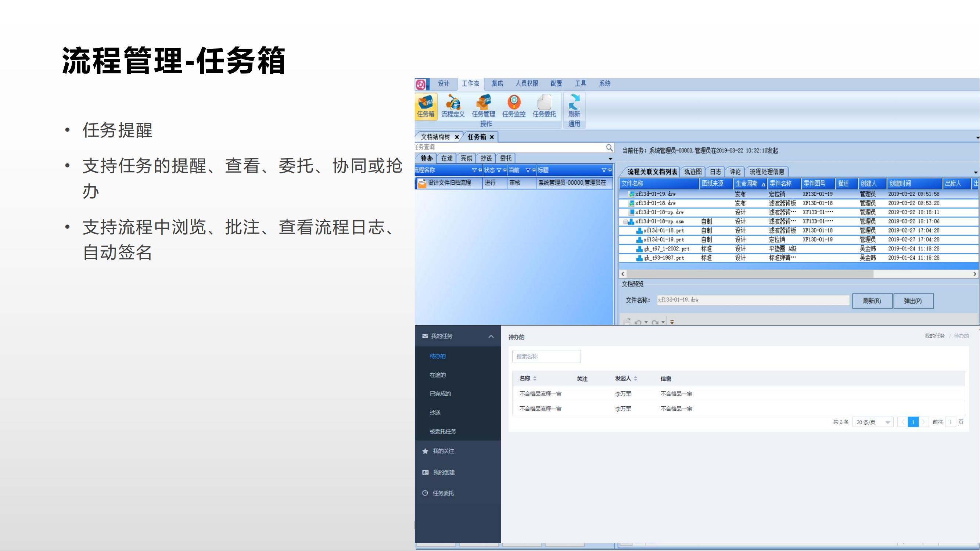Screen dimensions: 980x551
Task: Click the 刷新(R) button in document preview
Action: tap(872, 301)
